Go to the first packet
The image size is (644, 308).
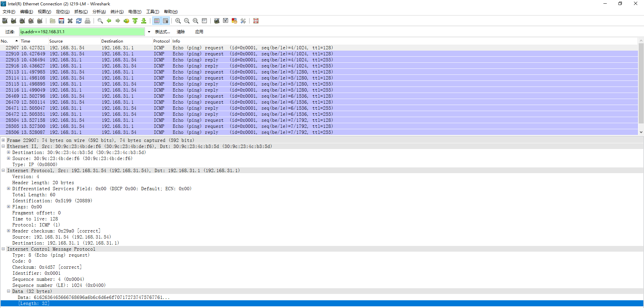(x=135, y=21)
